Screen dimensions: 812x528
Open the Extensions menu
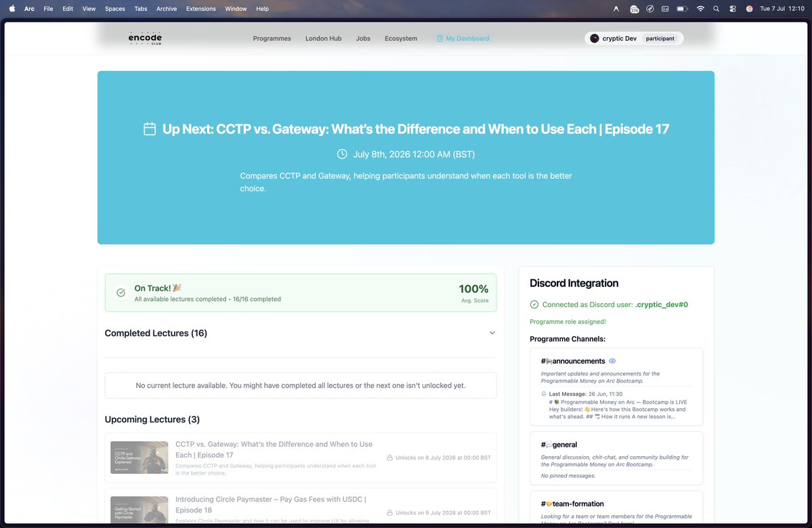201,9
